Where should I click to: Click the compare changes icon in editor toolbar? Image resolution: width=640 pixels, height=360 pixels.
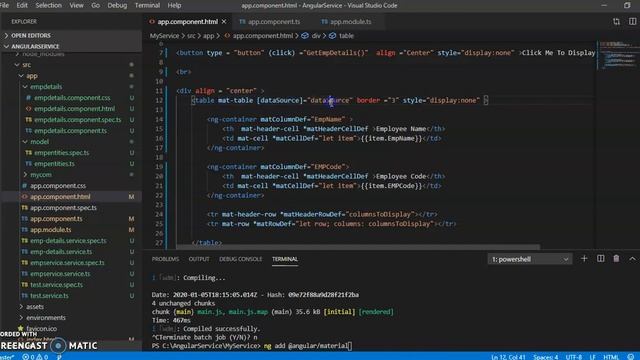[x=616, y=22]
